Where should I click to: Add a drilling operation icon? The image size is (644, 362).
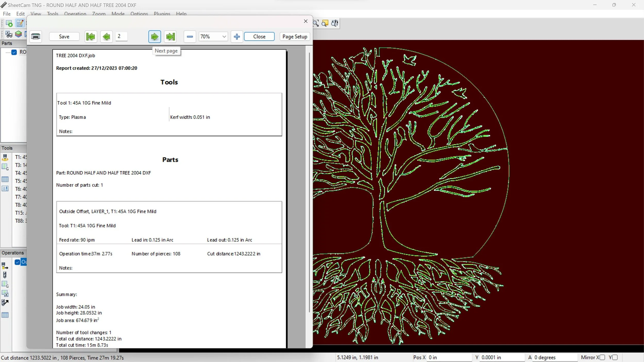[x=5, y=275]
